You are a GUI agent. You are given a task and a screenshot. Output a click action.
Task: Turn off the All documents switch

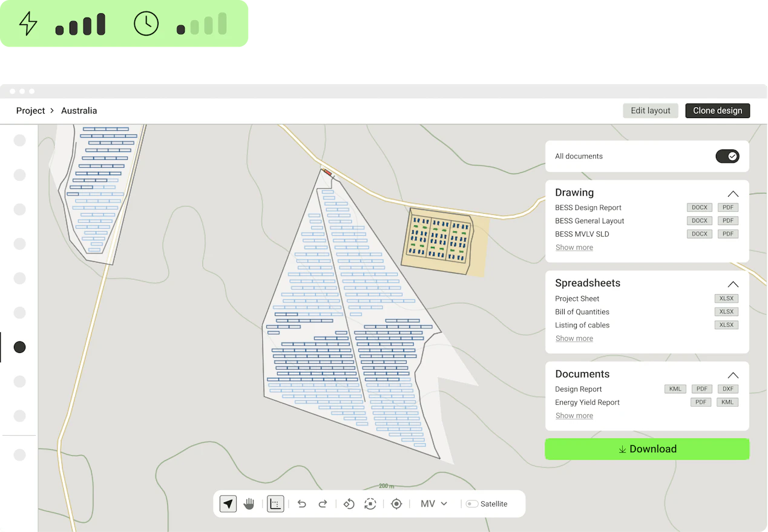[x=727, y=156]
